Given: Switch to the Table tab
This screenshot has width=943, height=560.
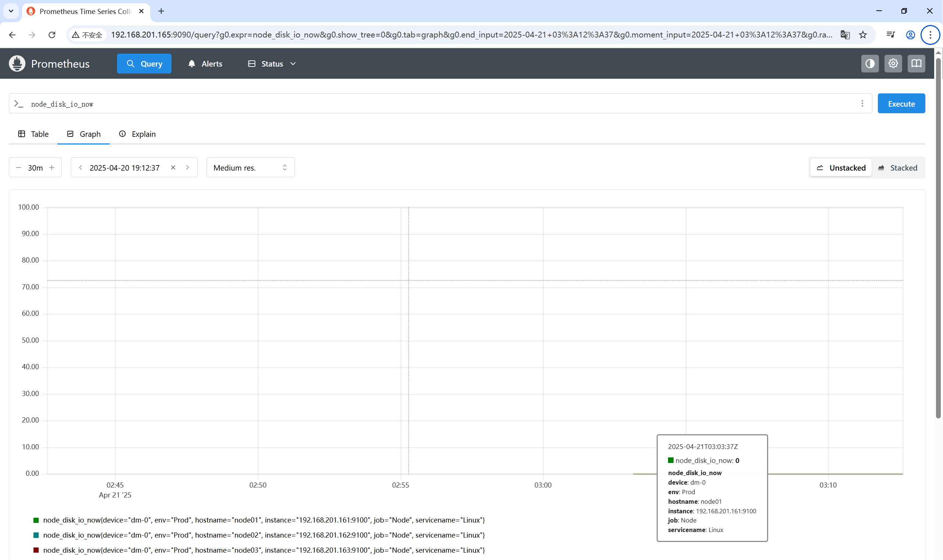Looking at the screenshot, I should pos(33,134).
